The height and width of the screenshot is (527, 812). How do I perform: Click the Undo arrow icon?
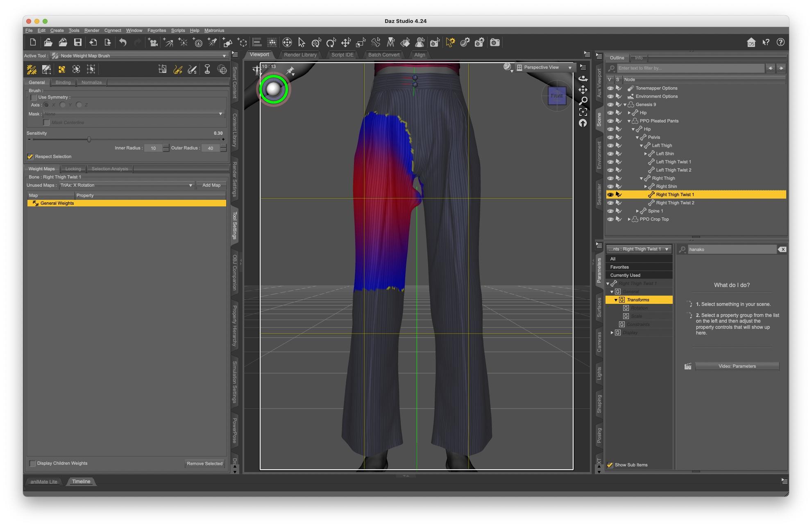122,43
